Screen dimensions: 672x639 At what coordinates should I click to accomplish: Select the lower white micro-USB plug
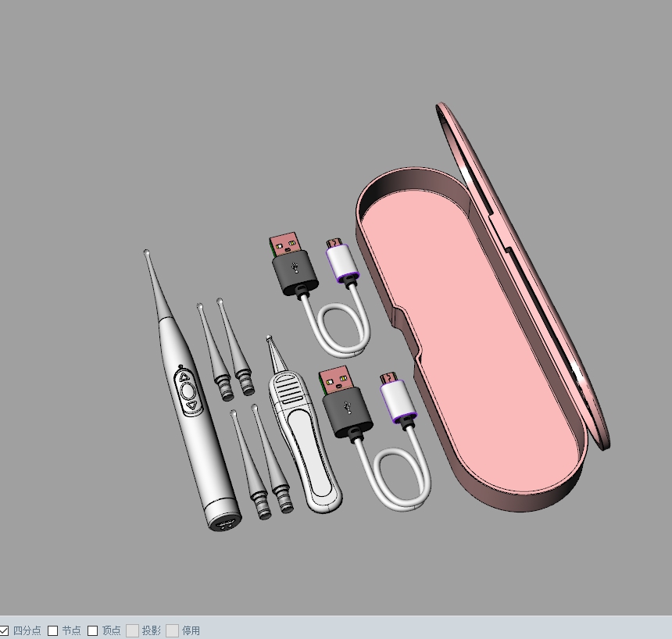[x=398, y=397]
